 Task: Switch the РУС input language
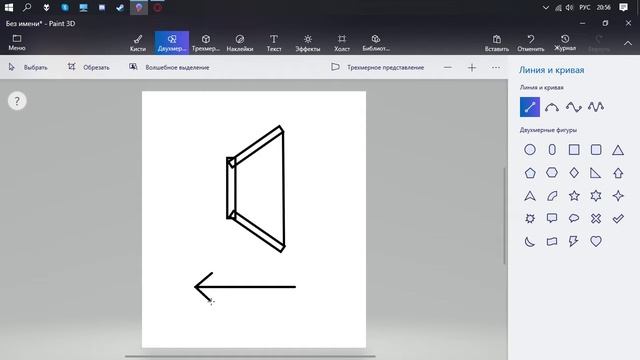click(x=584, y=7)
